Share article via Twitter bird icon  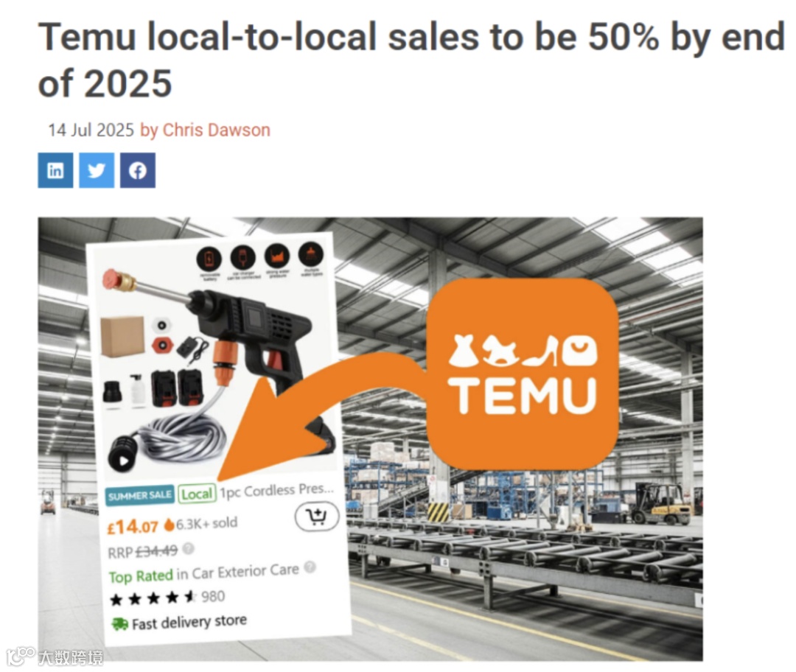tap(97, 170)
